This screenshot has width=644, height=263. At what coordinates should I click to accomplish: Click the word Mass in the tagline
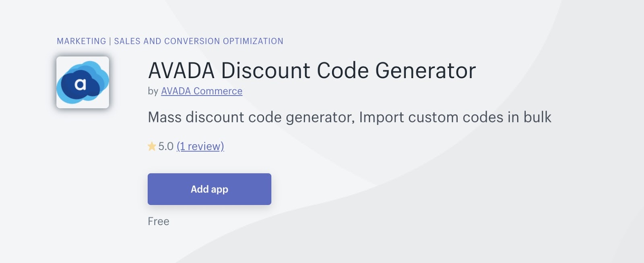coord(165,117)
